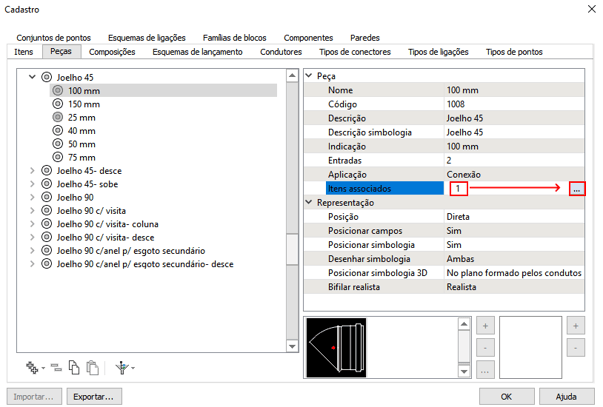Click the minus button at far right edge
The width and height of the screenshot is (603, 407).
pyautogui.click(x=576, y=347)
